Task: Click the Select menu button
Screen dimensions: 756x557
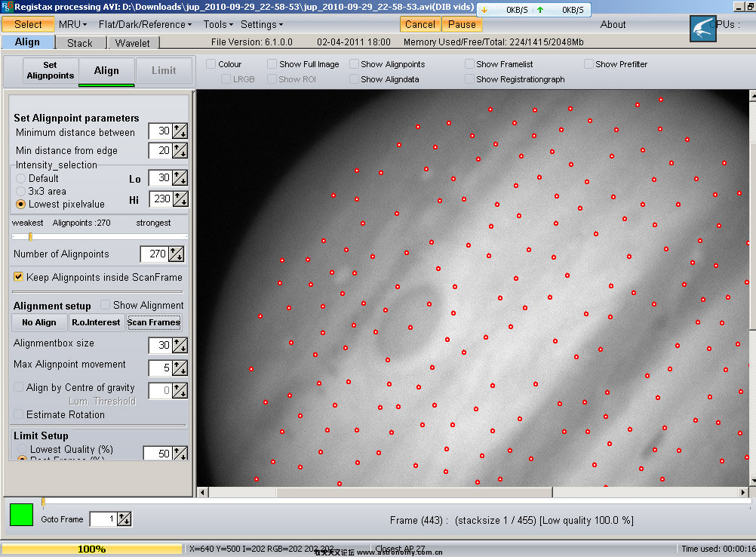Action: [x=28, y=25]
